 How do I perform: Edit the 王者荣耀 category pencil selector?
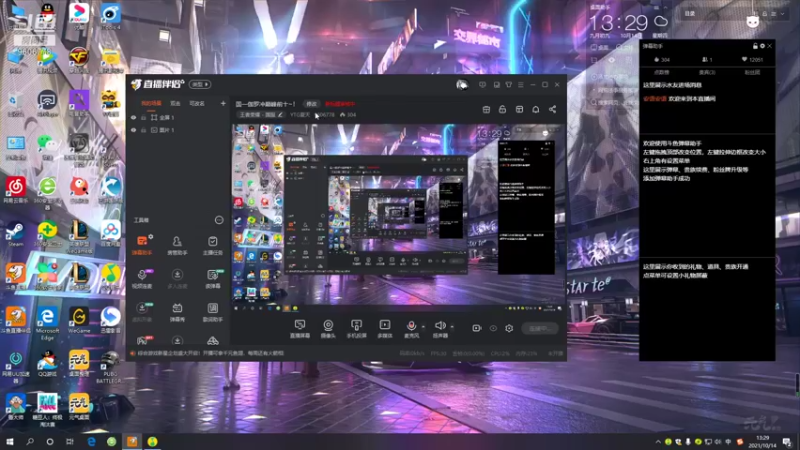point(261,115)
